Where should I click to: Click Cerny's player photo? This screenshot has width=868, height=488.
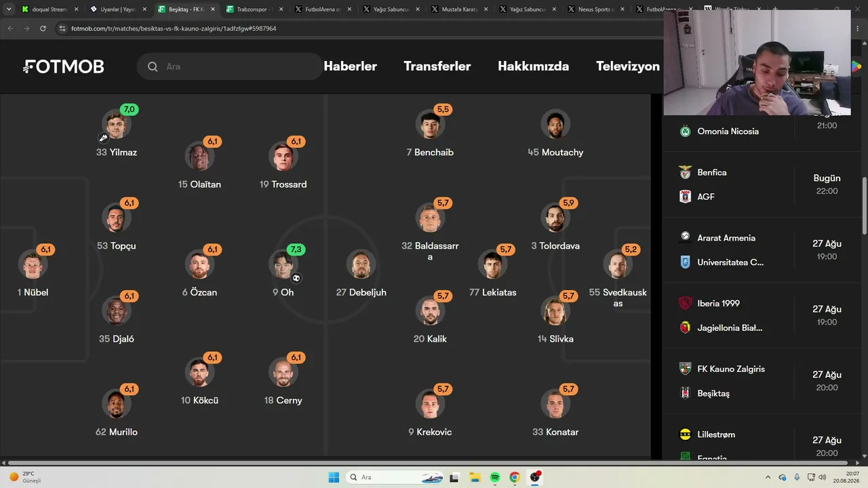point(283,373)
